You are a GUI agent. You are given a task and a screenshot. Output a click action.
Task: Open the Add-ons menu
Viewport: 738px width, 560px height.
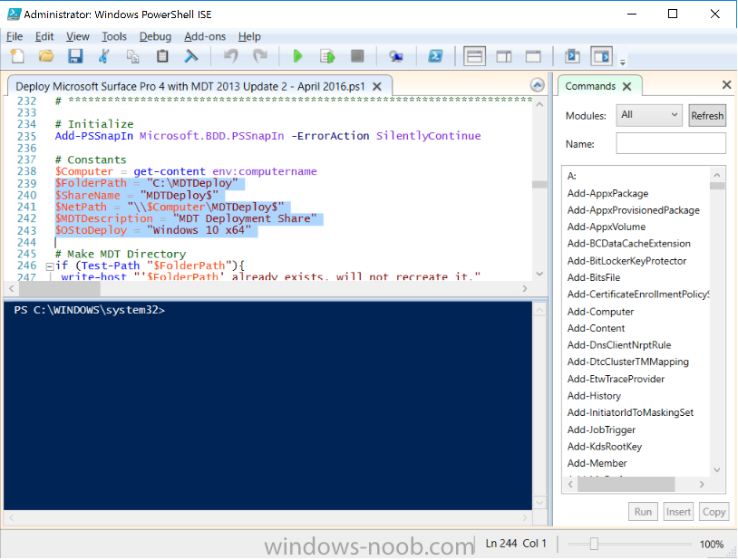tap(205, 36)
